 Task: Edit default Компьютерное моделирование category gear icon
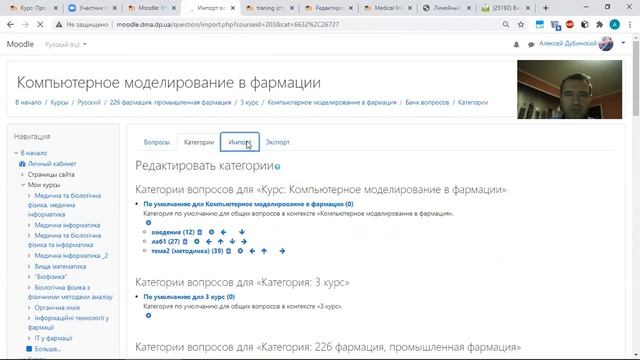click(149, 223)
